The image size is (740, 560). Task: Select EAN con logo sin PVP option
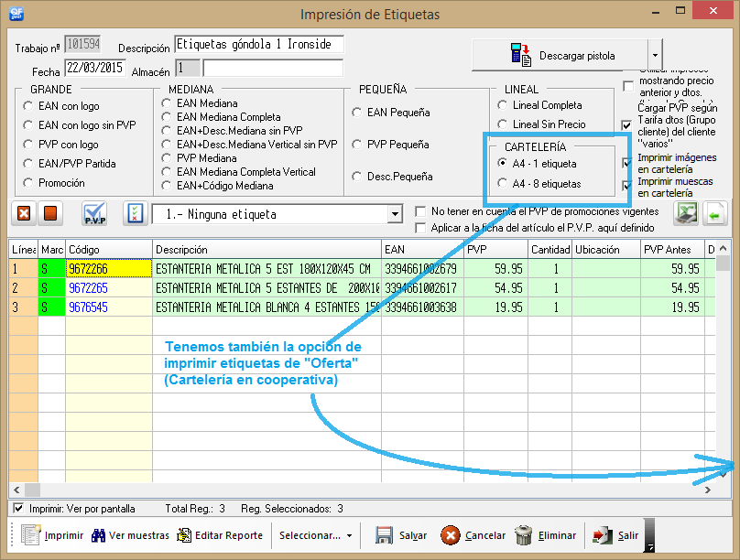pos(27,125)
